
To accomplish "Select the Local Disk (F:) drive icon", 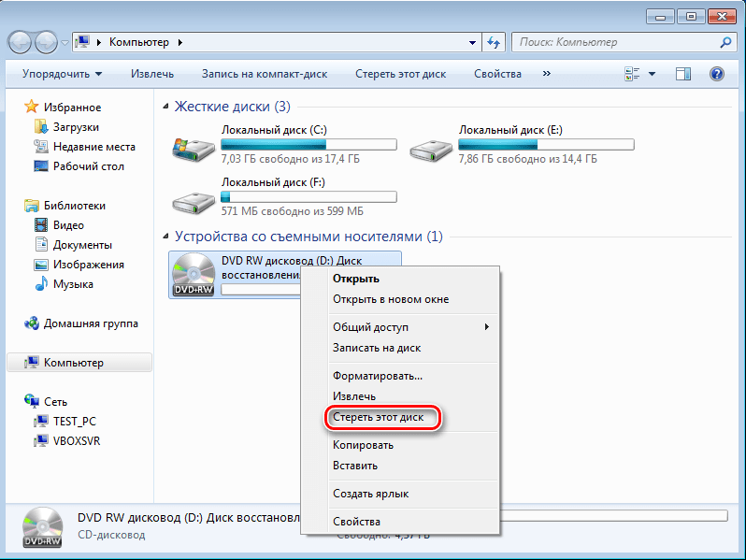I will (x=194, y=202).
